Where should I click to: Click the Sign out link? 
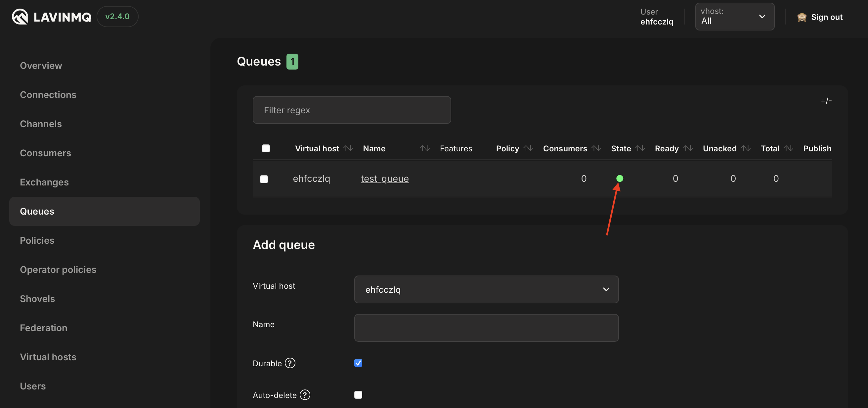click(827, 17)
